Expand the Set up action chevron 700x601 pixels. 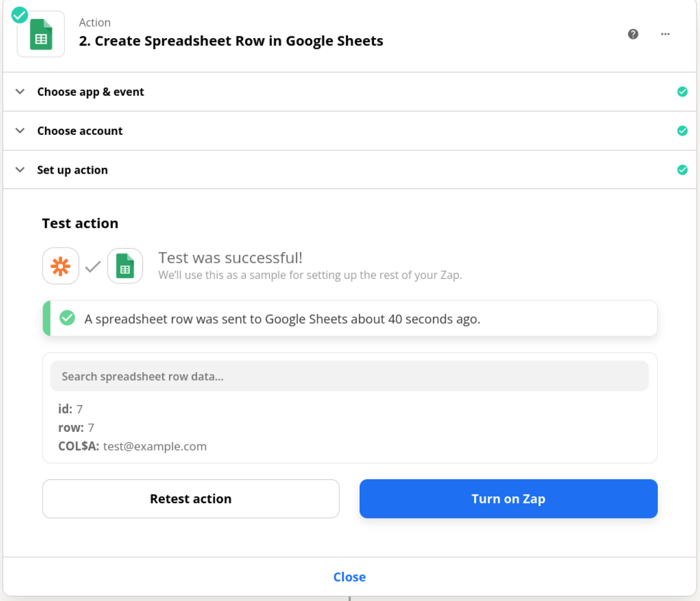point(20,170)
